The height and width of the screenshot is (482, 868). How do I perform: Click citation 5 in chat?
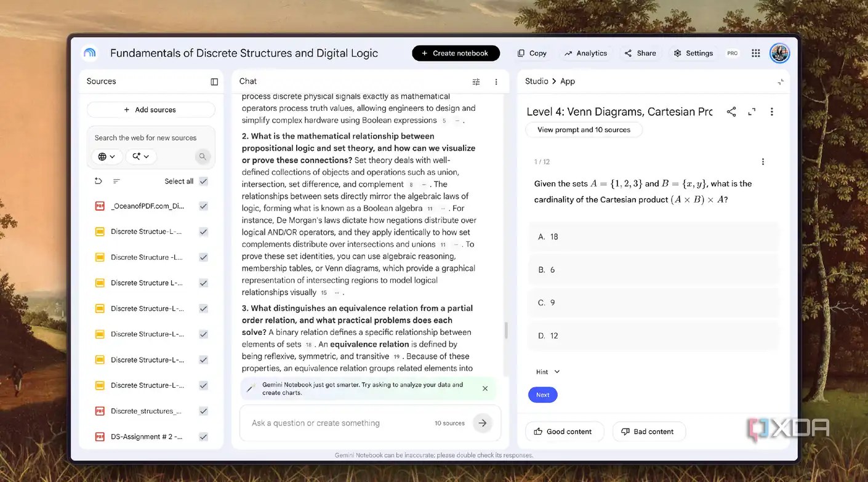(444, 121)
